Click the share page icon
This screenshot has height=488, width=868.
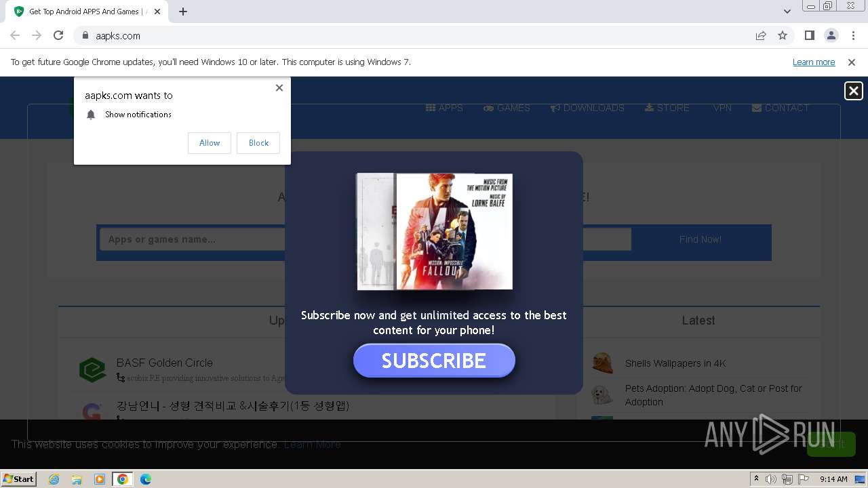pyautogui.click(x=761, y=35)
